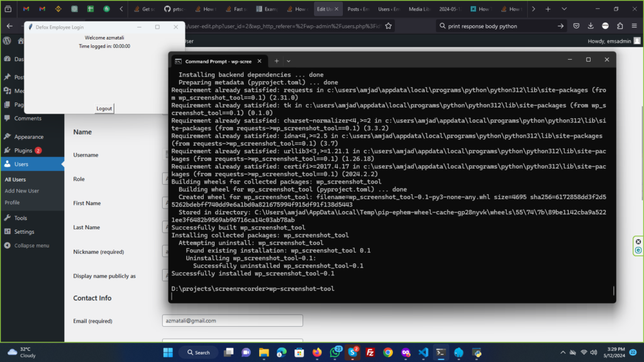Open the Appearance menu item

(x=28, y=137)
